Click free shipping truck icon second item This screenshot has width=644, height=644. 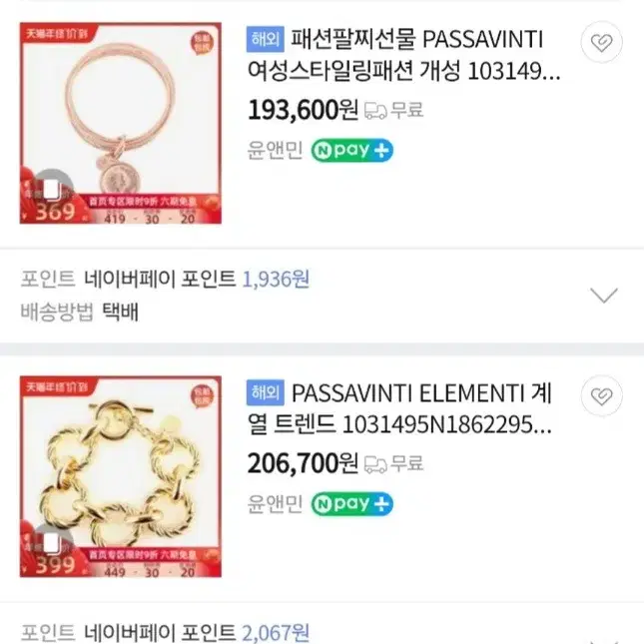pyautogui.click(x=375, y=464)
